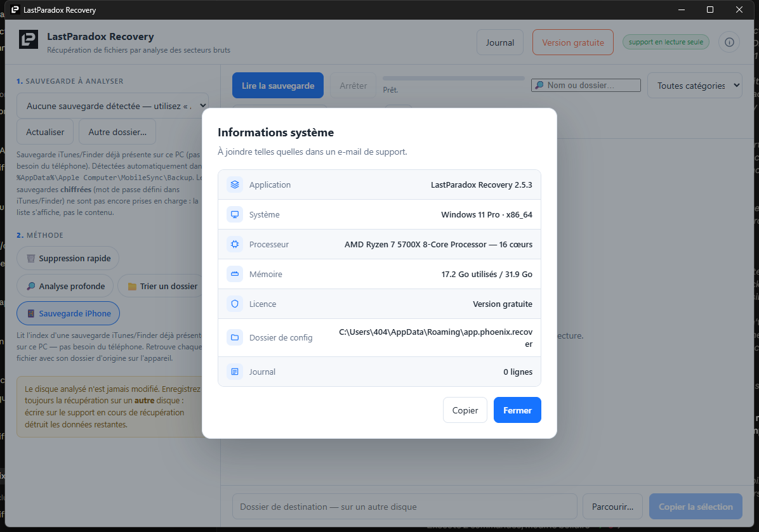Viewport: 759px width, 532px height.
Task: Click the Version gratuite header button
Action: pyautogui.click(x=573, y=42)
